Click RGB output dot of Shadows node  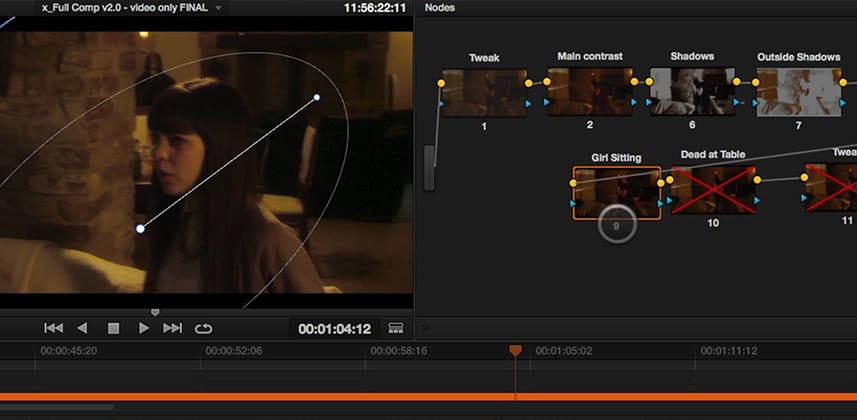pyautogui.click(x=737, y=81)
